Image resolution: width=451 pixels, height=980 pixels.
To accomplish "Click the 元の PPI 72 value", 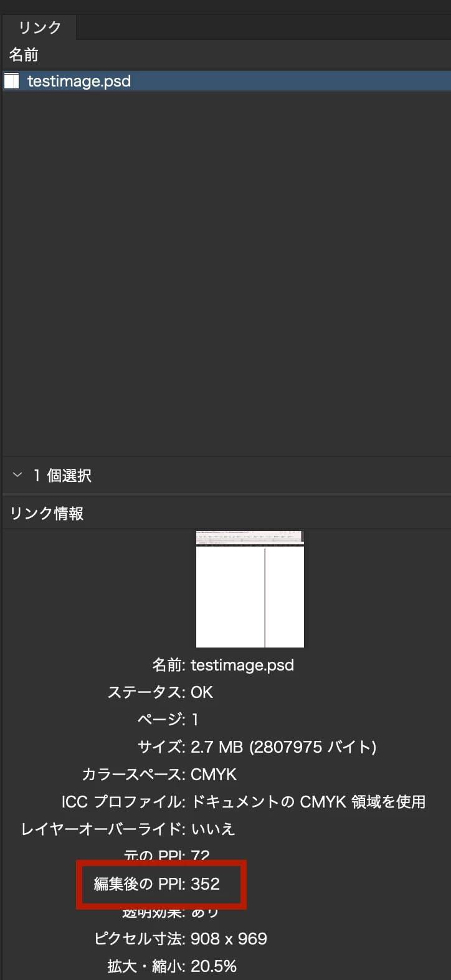I will click(200, 855).
